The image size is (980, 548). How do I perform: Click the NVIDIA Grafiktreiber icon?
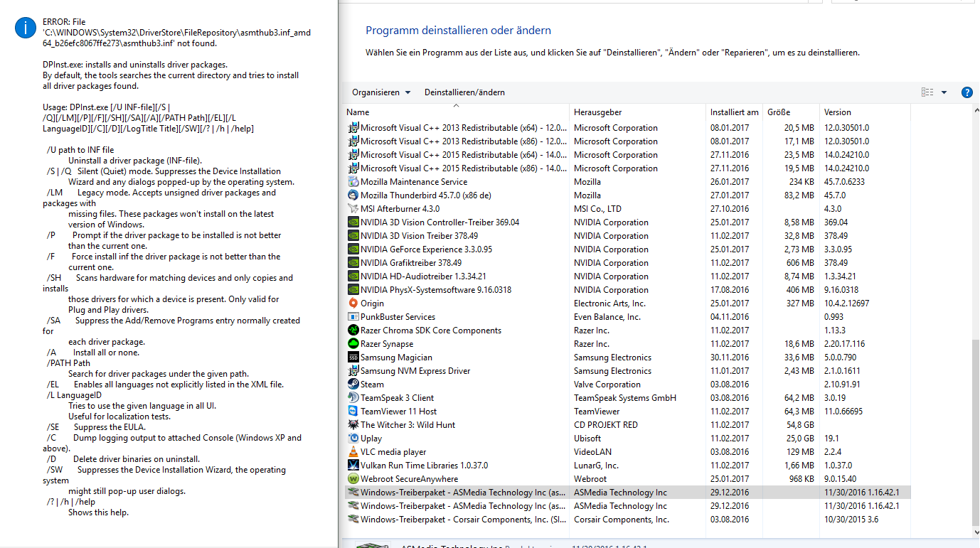click(353, 263)
